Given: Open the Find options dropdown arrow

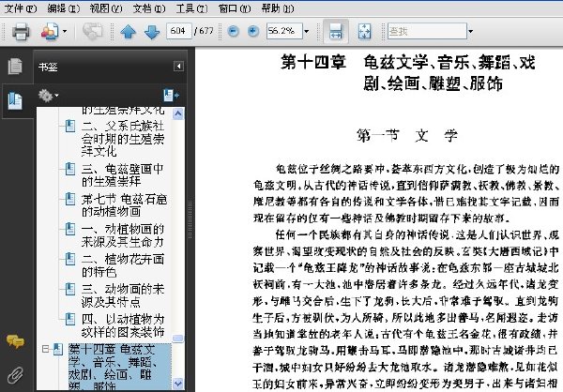Looking at the screenshot, I should pyautogui.click(x=470, y=31).
